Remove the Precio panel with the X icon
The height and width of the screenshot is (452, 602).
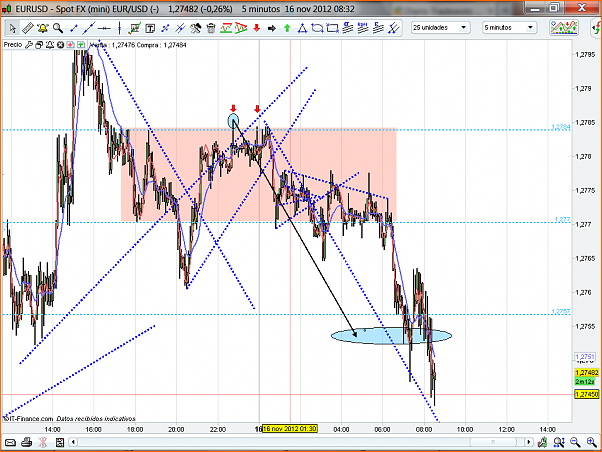tap(60, 45)
